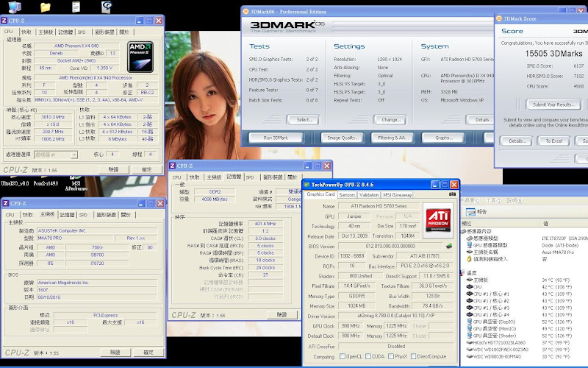588x368 pixels.
Task: Click the Z icon of the Phenom CPU-Z window
Action: [x=4, y=21]
